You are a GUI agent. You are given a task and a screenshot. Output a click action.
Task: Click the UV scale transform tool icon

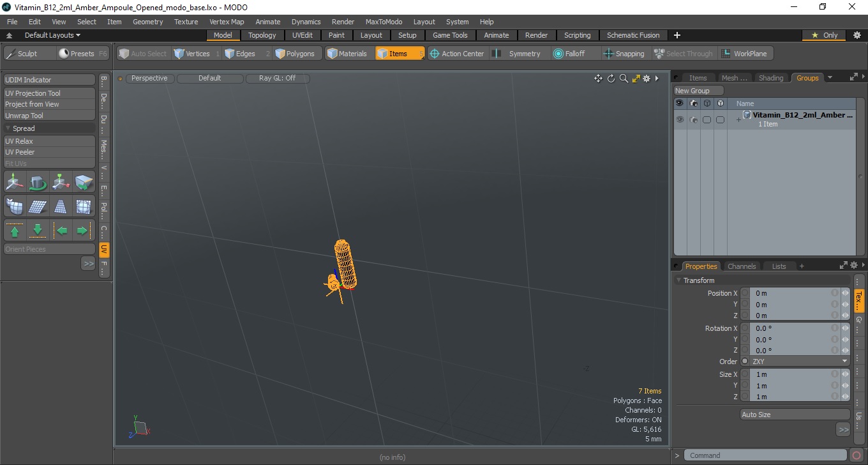click(x=61, y=183)
